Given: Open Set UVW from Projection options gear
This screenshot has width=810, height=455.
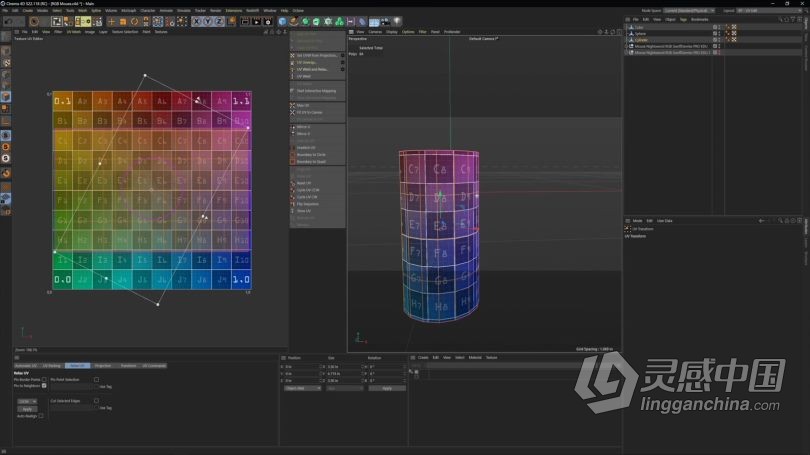Looking at the screenshot, I should pos(342,55).
